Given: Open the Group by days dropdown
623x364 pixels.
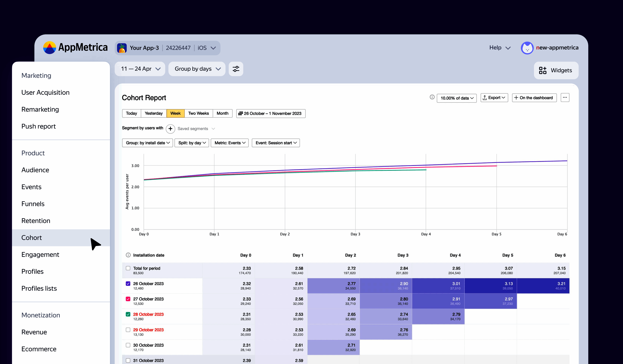Looking at the screenshot, I should click(x=196, y=69).
